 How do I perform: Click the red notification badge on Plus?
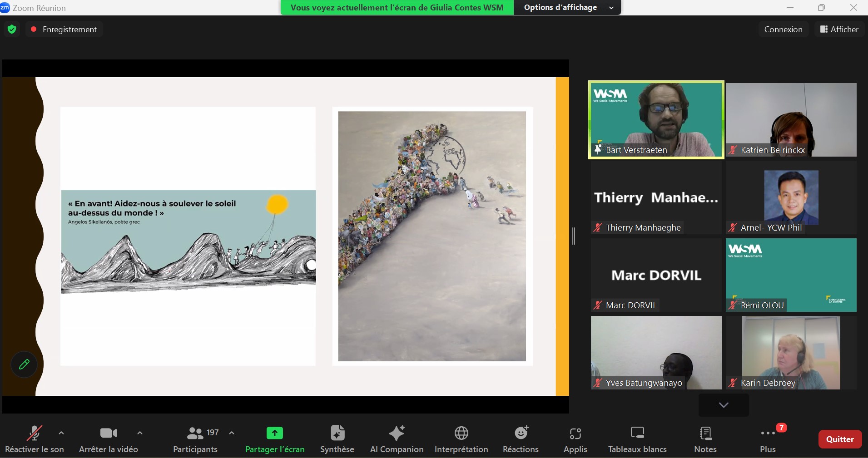coord(781,428)
